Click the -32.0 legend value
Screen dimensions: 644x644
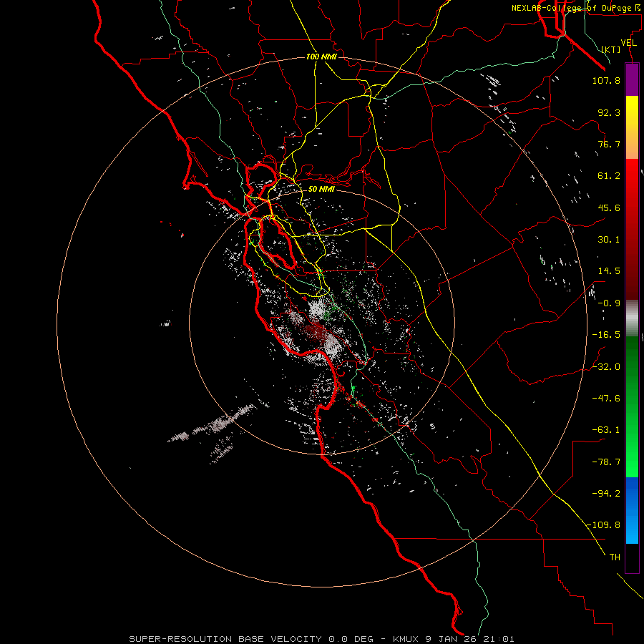point(606,367)
